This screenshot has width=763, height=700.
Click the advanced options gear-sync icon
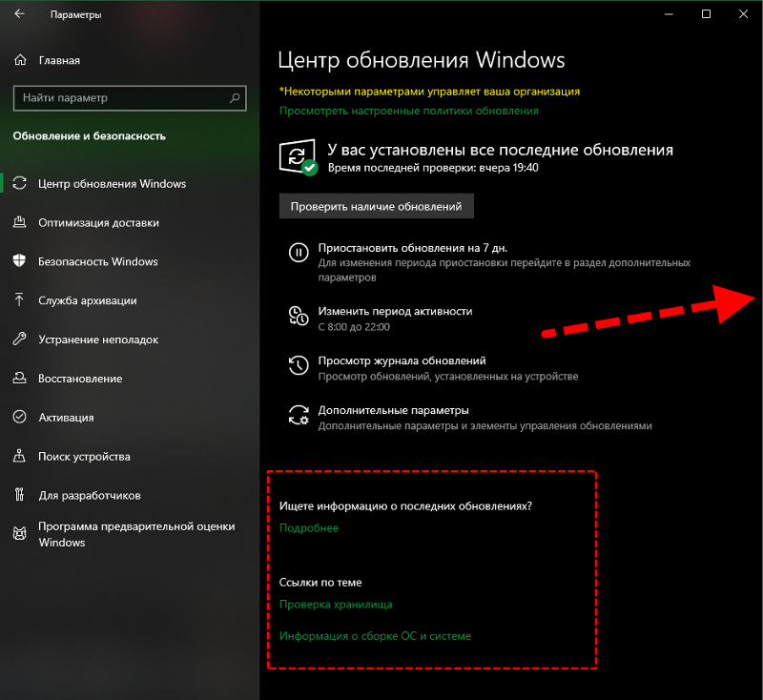point(299,415)
